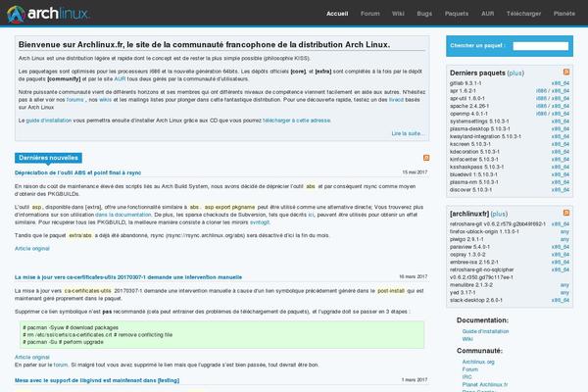This screenshot has width=588, height=392.
Task: Click the 'any' link for yad 3.17-1
Action: coord(564,293)
